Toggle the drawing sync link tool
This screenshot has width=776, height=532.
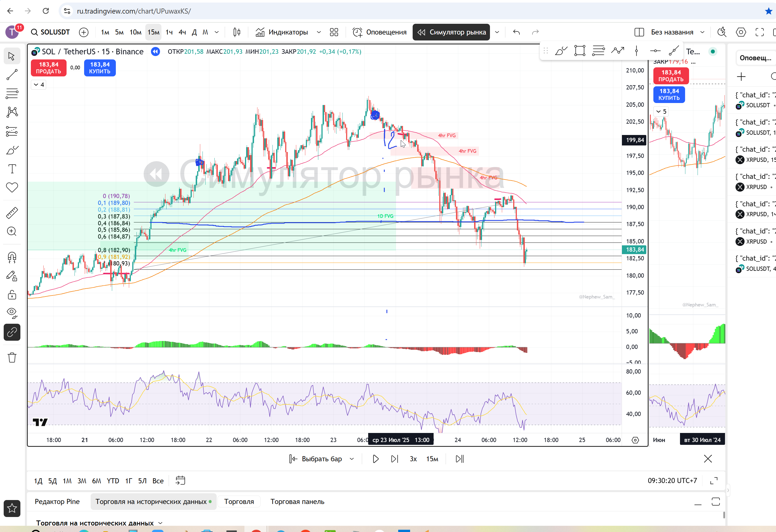[12, 332]
